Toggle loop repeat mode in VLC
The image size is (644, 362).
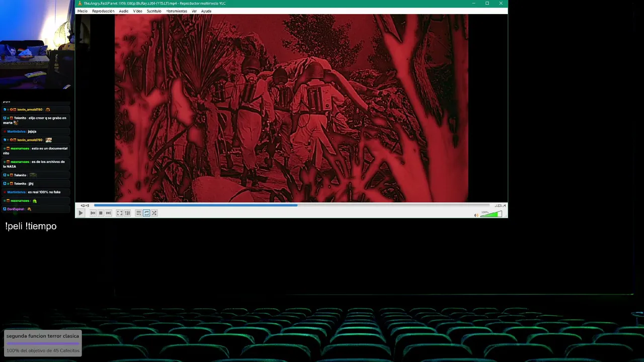point(146,213)
